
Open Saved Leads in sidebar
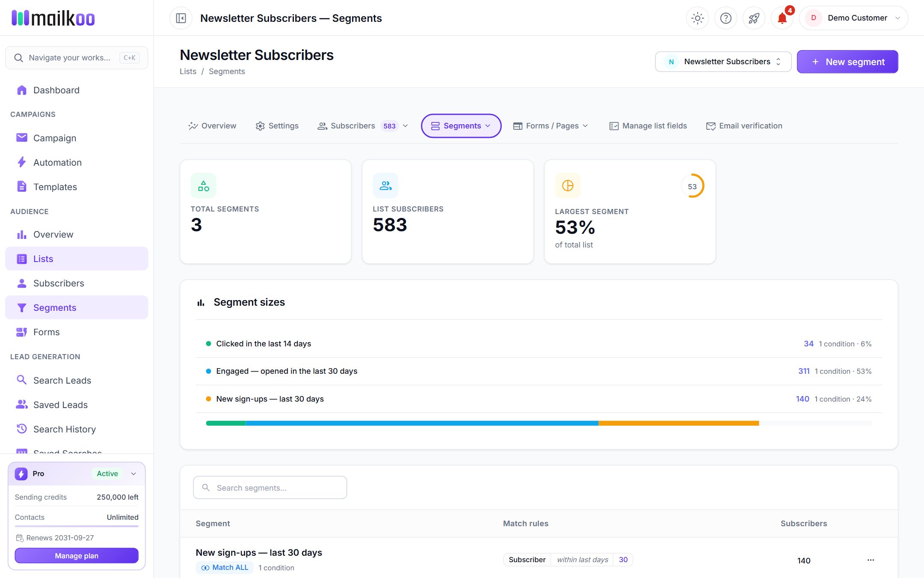click(77, 405)
